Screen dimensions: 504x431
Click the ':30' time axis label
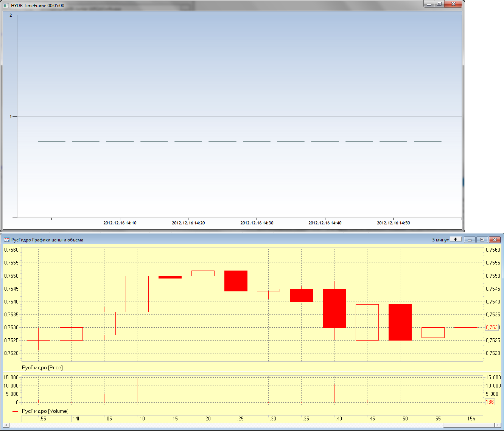click(273, 419)
